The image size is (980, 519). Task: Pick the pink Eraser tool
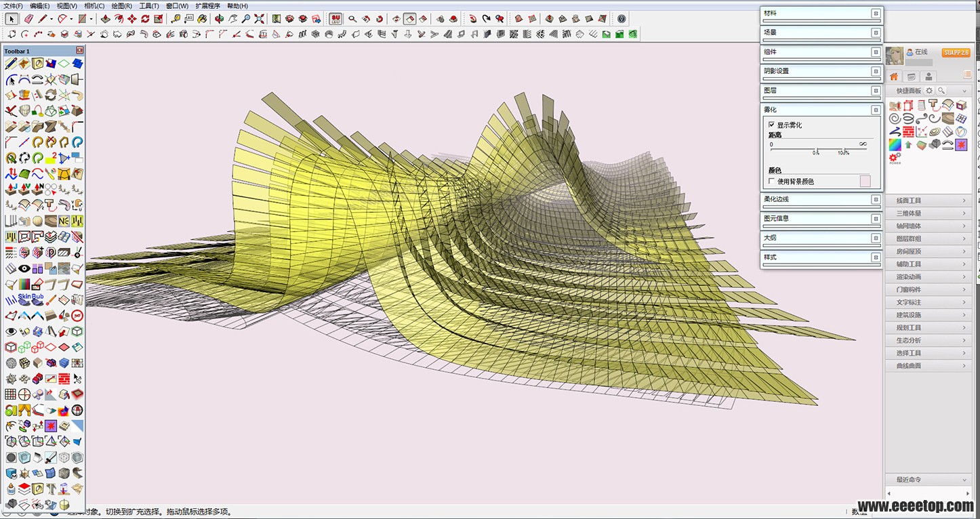point(28,19)
